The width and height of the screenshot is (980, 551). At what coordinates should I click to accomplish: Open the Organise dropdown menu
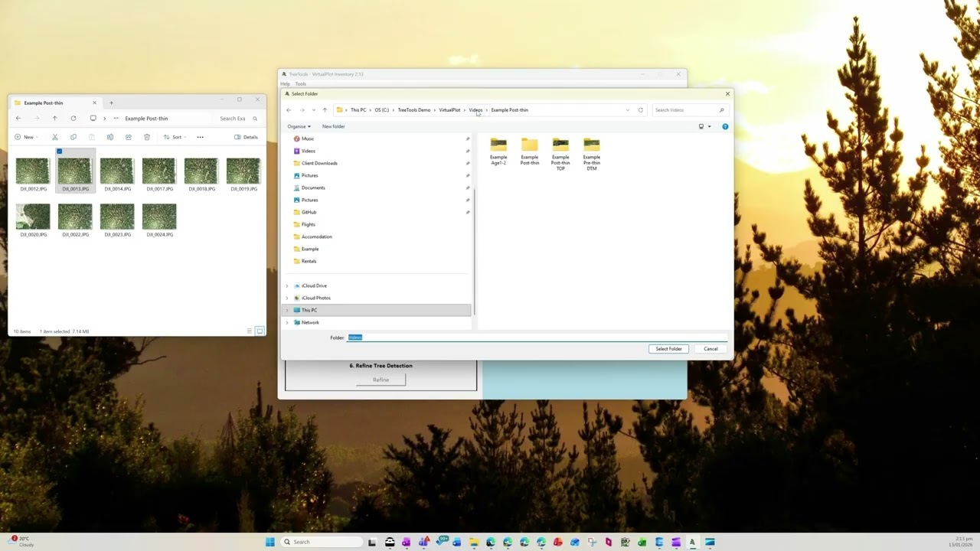pyautogui.click(x=299, y=126)
